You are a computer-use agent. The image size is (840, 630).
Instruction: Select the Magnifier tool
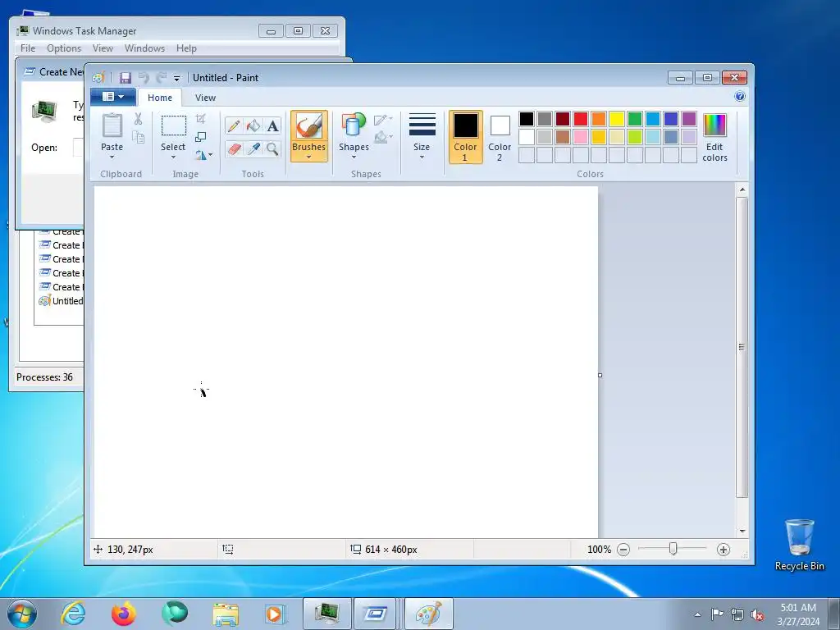[272, 148]
